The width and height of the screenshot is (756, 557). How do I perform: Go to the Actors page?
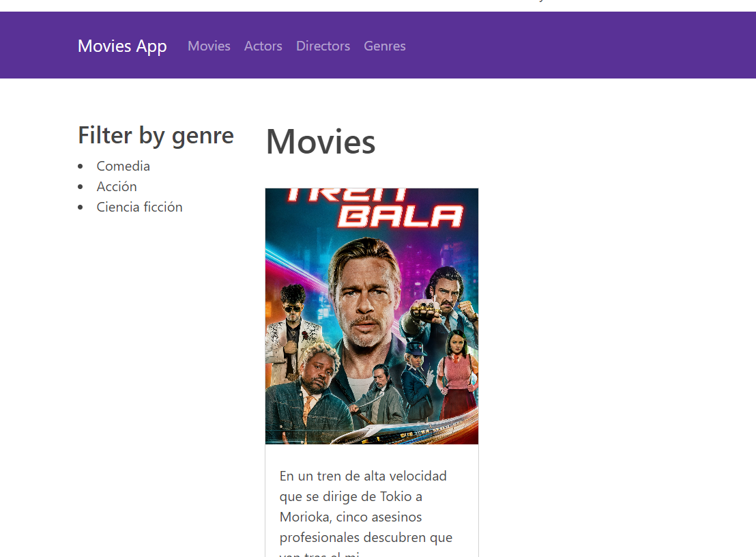263,46
